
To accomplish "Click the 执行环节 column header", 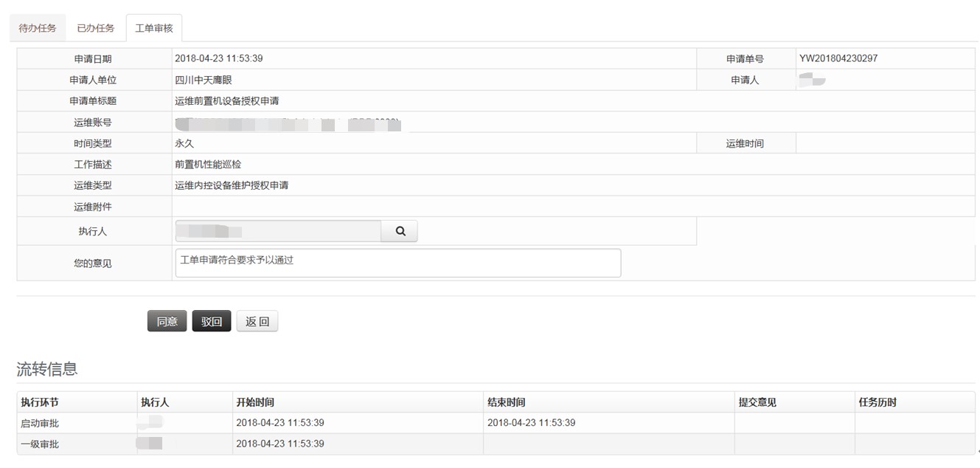I will (40, 402).
